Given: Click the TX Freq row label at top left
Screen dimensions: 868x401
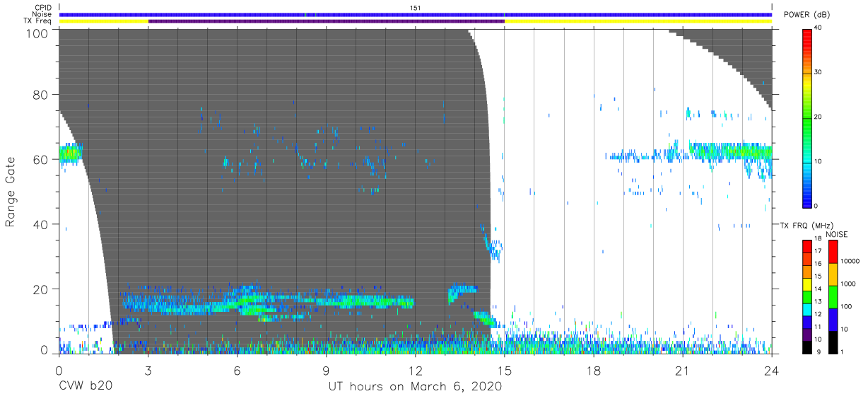Looking at the screenshot, I should tap(38, 21).
